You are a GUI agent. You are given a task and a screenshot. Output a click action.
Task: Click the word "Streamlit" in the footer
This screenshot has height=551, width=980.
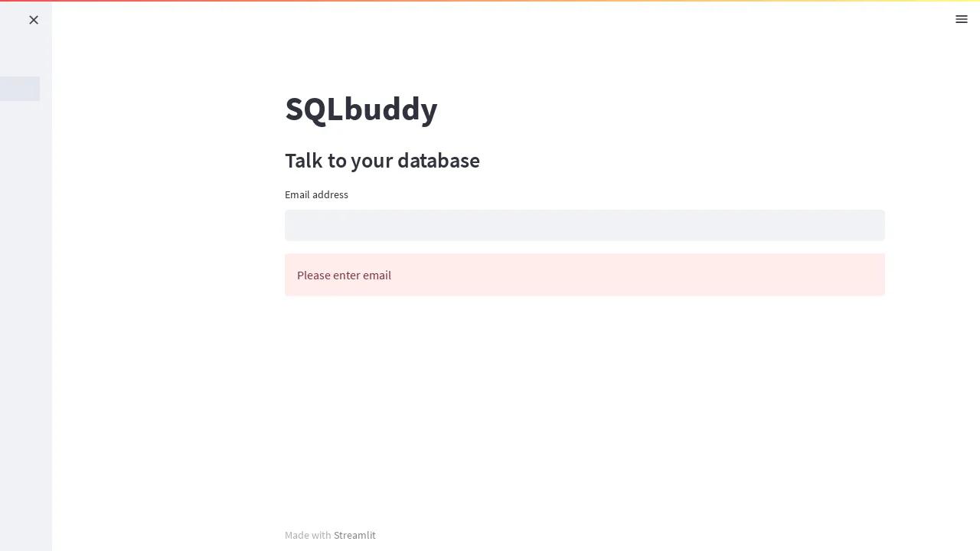pyautogui.click(x=354, y=535)
